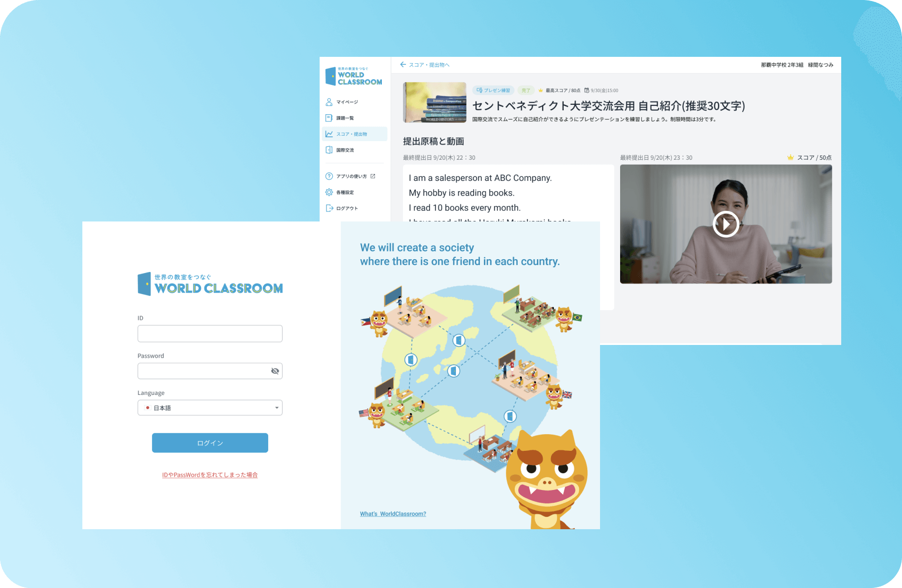
Task: Click the question mark help icon
Action: click(329, 176)
